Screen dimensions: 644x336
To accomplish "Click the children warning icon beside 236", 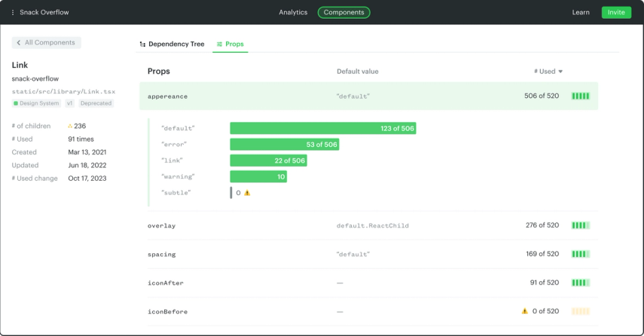I will (x=70, y=126).
